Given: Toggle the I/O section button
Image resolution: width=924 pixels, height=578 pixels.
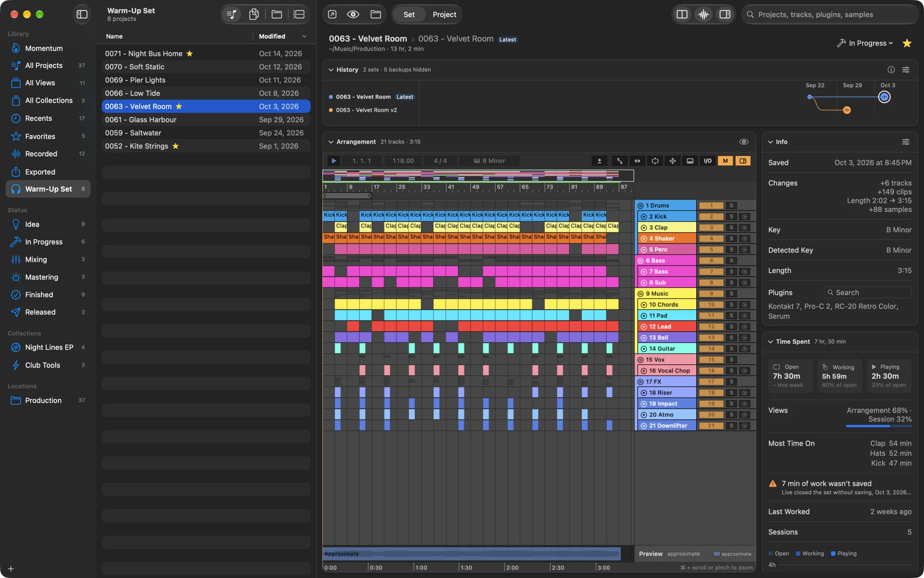Looking at the screenshot, I should pos(708,161).
